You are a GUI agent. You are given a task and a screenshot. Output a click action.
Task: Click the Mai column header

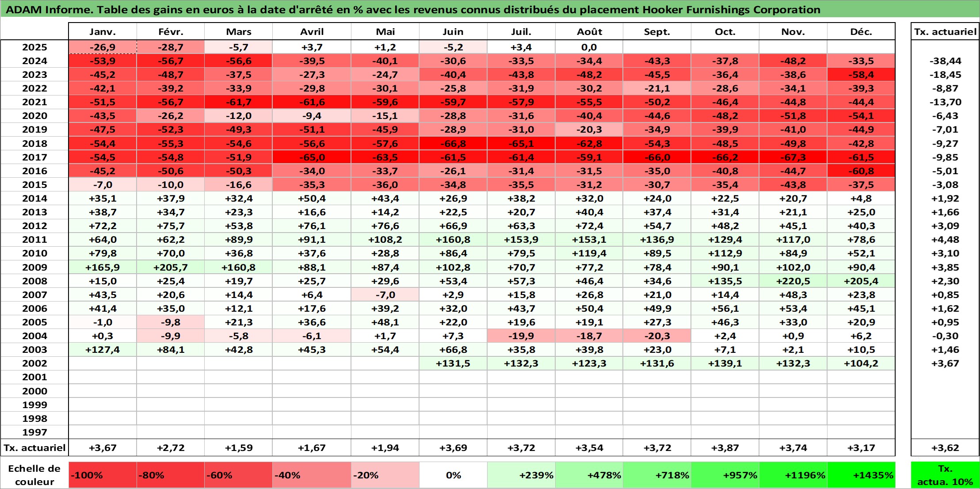(x=385, y=31)
